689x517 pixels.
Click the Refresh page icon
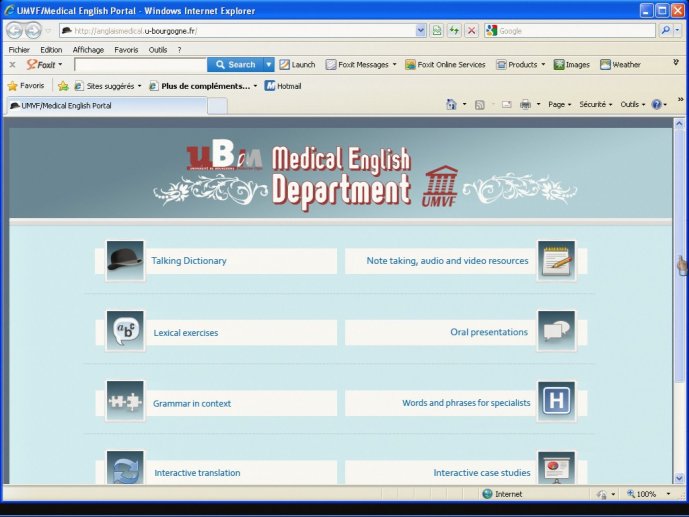[x=454, y=31]
